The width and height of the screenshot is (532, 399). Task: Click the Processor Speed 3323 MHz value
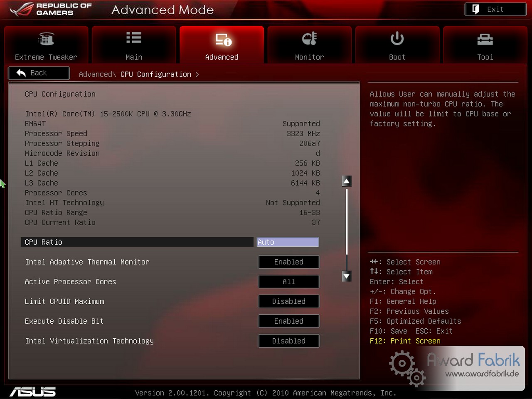pyautogui.click(x=303, y=133)
